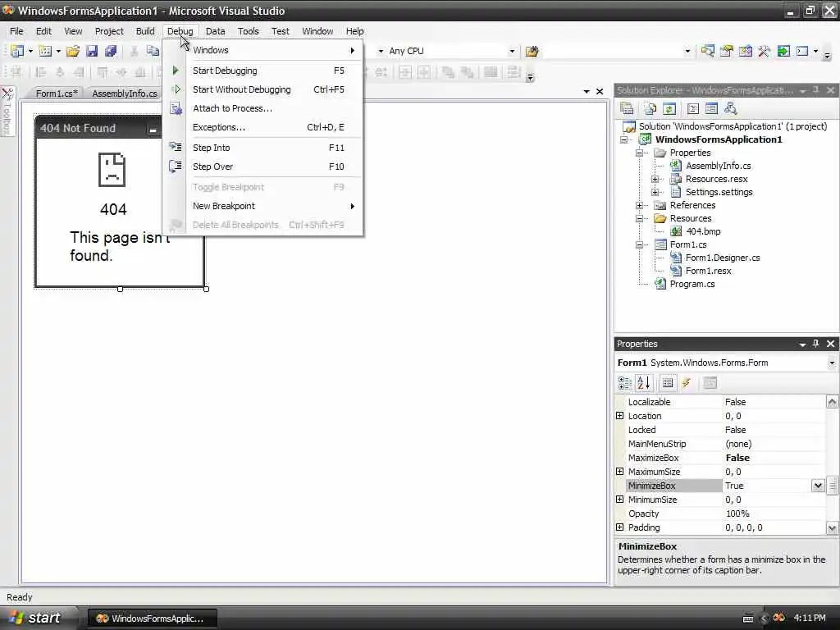Screen dimensions: 840x630
Task: Select Form1.Designer.cs in Solution Explorer
Action: point(723,258)
